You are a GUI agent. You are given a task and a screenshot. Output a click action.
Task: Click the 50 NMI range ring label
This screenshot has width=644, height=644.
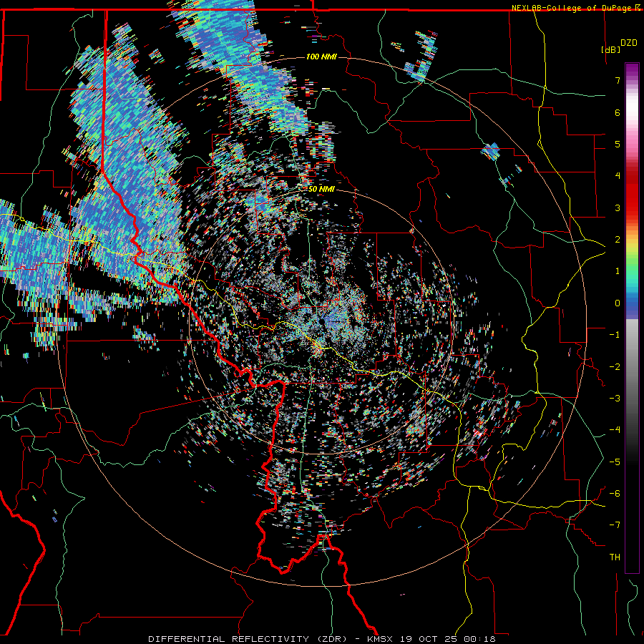[x=321, y=189]
